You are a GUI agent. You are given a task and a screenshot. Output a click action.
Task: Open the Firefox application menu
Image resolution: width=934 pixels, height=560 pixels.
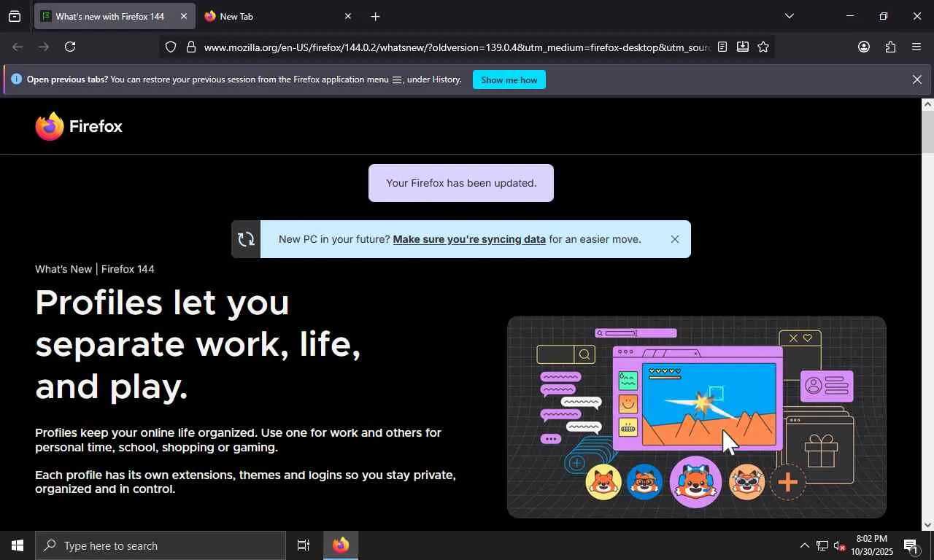coord(916,47)
